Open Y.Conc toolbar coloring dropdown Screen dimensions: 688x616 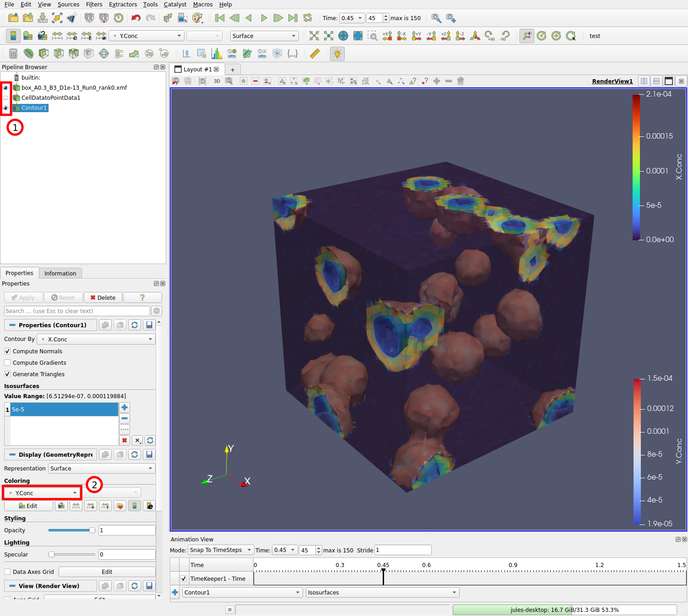[146, 36]
